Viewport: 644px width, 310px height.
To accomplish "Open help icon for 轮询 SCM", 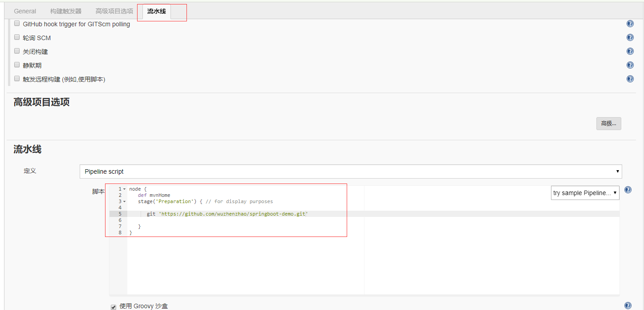I will point(630,38).
